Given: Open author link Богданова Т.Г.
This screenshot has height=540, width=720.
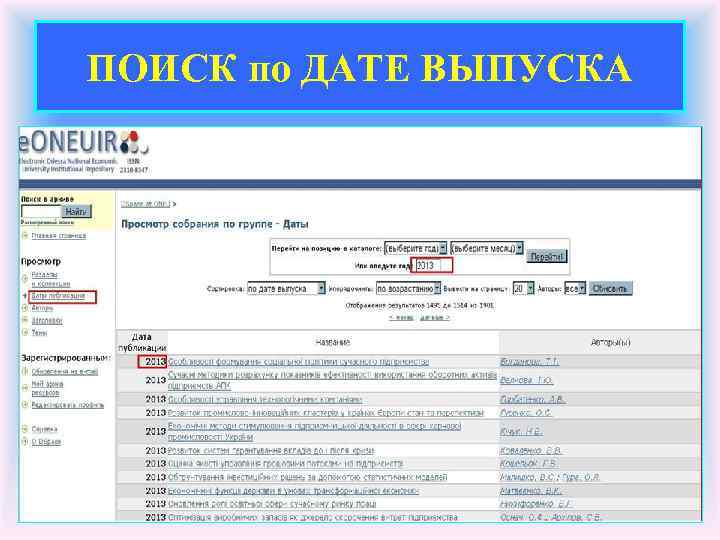Looking at the screenshot, I should click(x=529, y=362).
